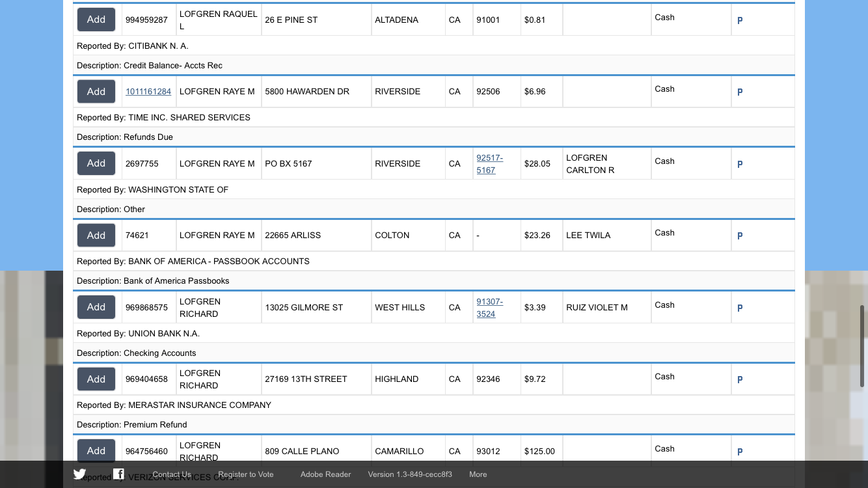Screen dimensions: 868x488
Task: Select the amount cell $3.39
Action: 541,308
